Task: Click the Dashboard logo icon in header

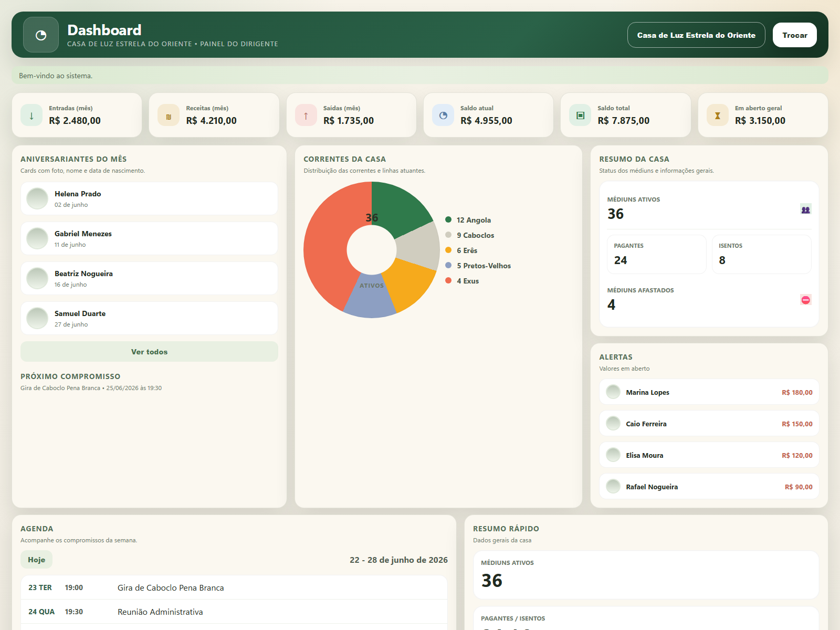Action: point(41,35)
